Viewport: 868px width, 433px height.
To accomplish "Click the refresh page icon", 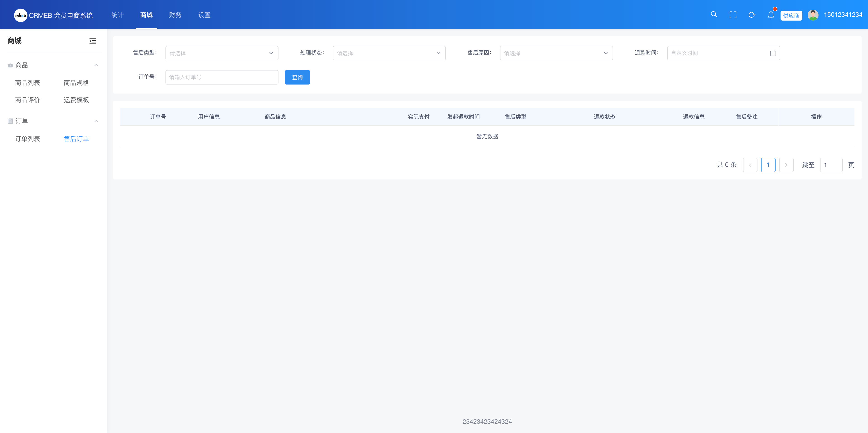I will click(x=752, y=15).
